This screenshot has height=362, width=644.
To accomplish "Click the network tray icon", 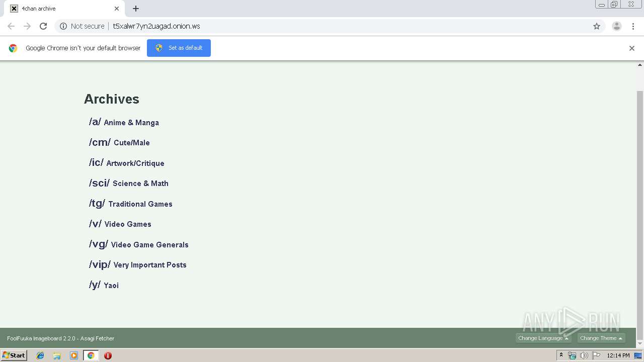I will coord(572,355).
